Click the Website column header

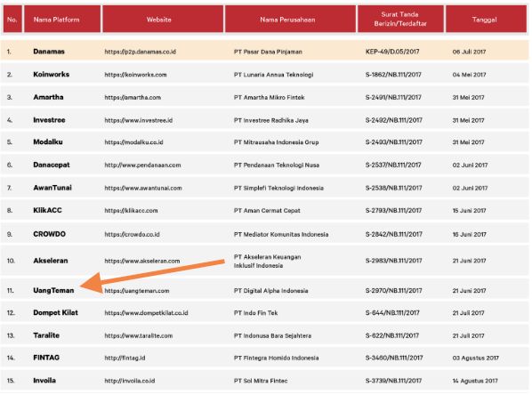pyautogui.click(x=163, y=19)
